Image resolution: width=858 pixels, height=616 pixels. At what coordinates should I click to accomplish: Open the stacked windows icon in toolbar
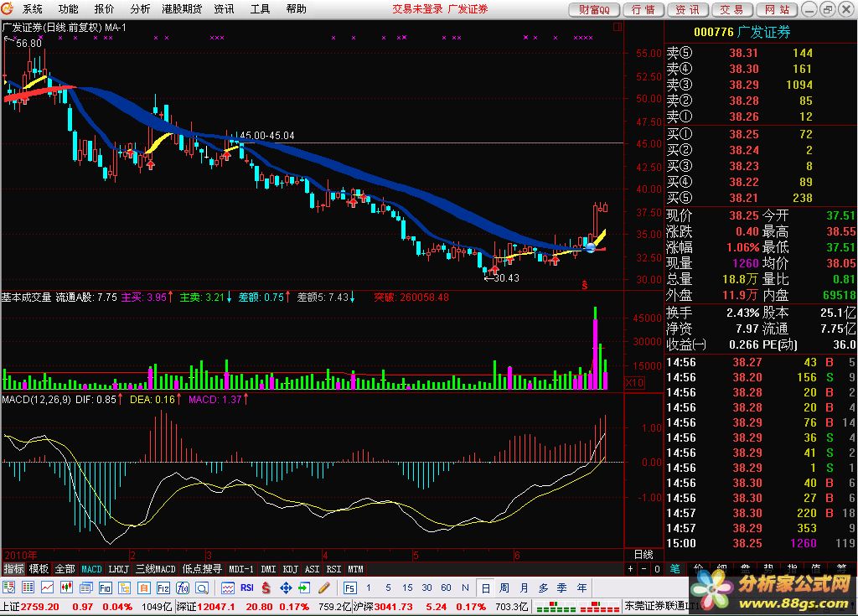86,588
